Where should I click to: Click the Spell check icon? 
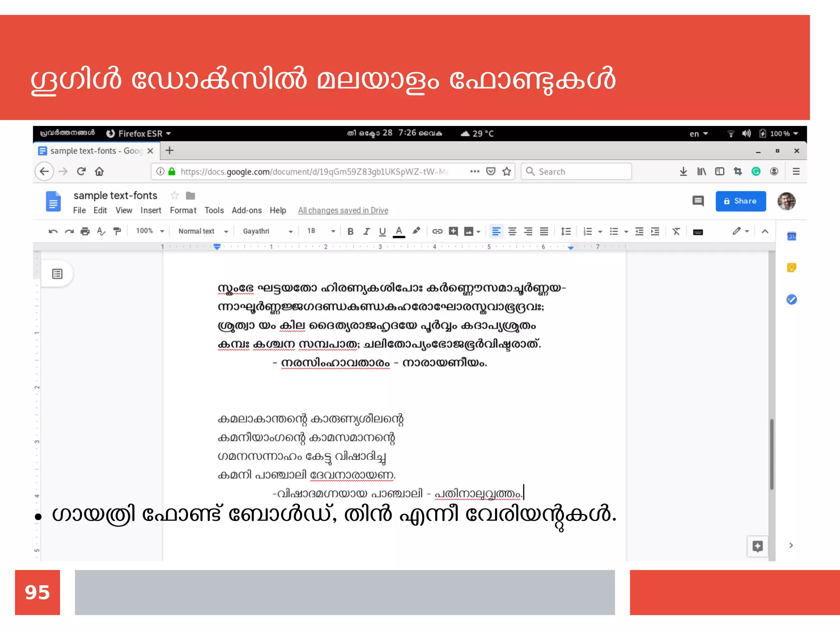(x=101, y=231)
